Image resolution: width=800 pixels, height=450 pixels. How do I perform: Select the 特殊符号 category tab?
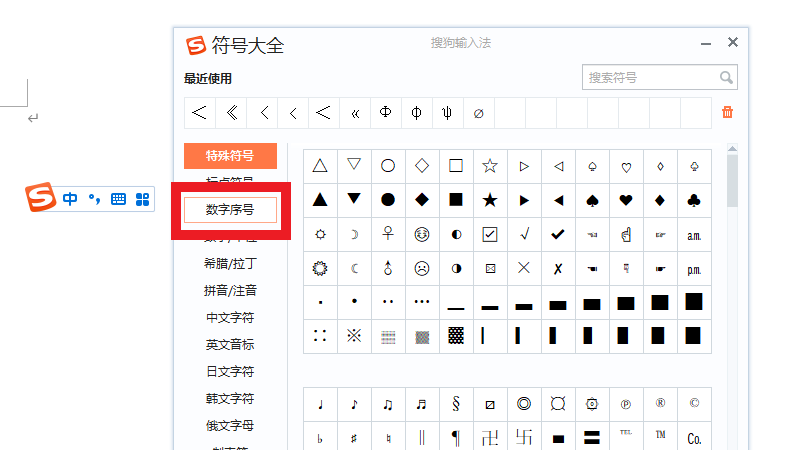[230, 155]
